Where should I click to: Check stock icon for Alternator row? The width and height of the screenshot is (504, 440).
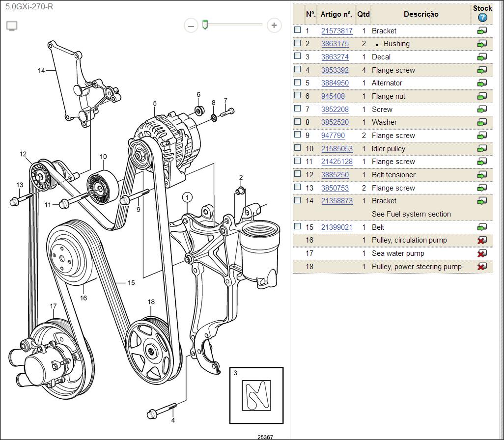point(482,83)
